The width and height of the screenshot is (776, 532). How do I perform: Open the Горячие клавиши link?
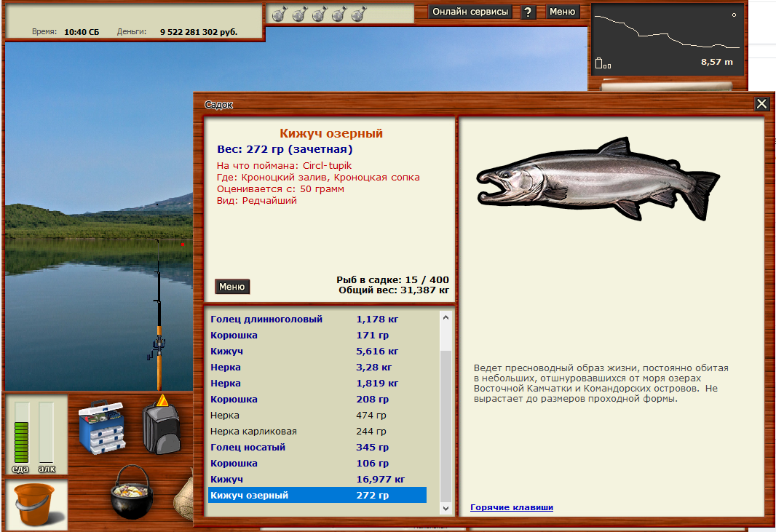pyautogui.click(x=511, y=507)
